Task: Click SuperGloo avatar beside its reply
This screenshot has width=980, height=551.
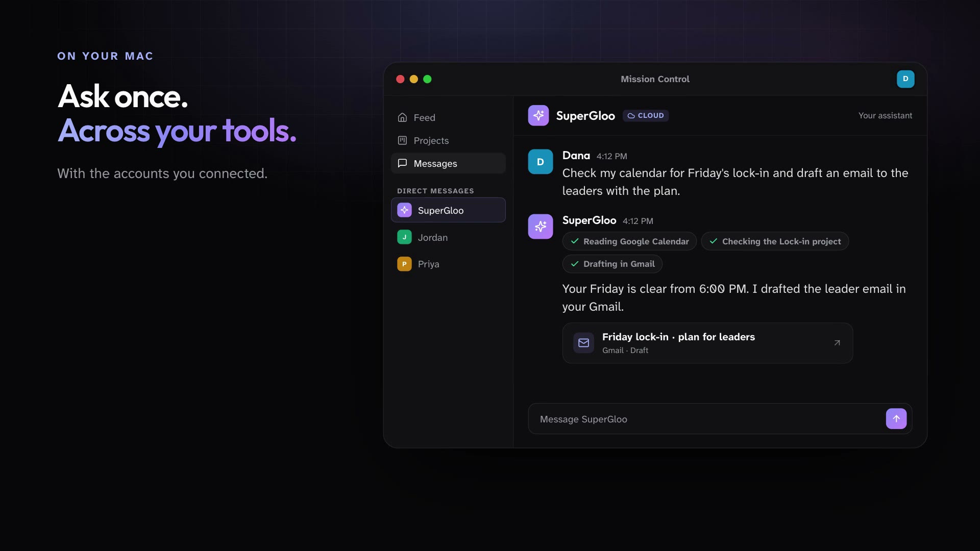Action: [541, 227]
